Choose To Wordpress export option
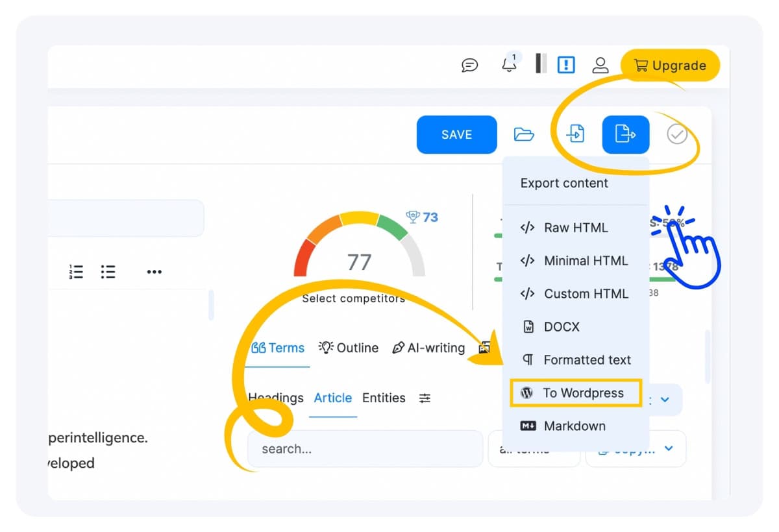The image size is (779, 532). pyautogui.click(x=576, y=393)
